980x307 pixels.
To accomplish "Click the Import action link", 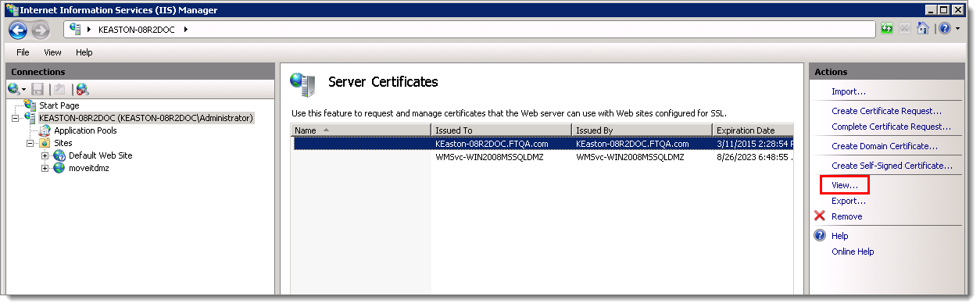I will [848, 91].
